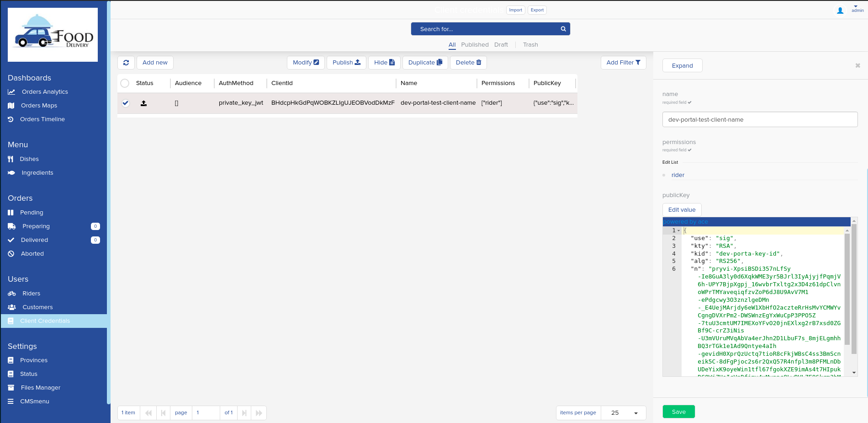Open the Orders Analytics dashboard
This screenshot has width=868, height=423.
(43, 91)
